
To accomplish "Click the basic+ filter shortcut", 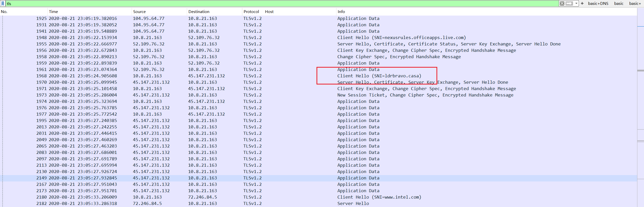I will 635,4.
